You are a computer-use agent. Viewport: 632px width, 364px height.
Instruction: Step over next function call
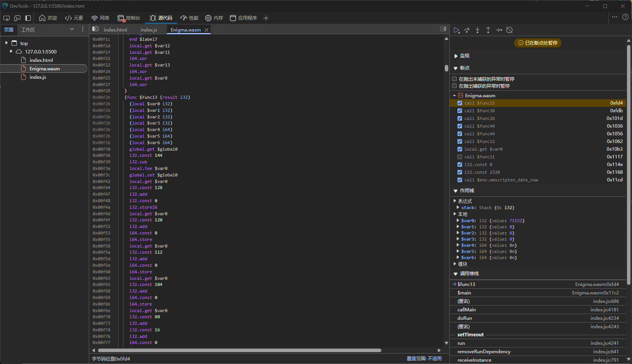(x=467, y=30)
